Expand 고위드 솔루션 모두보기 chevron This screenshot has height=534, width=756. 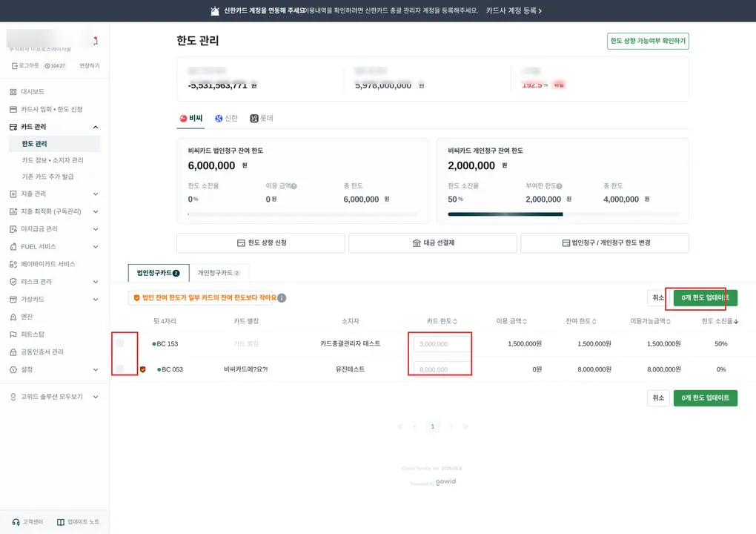[x=96, y=397]
